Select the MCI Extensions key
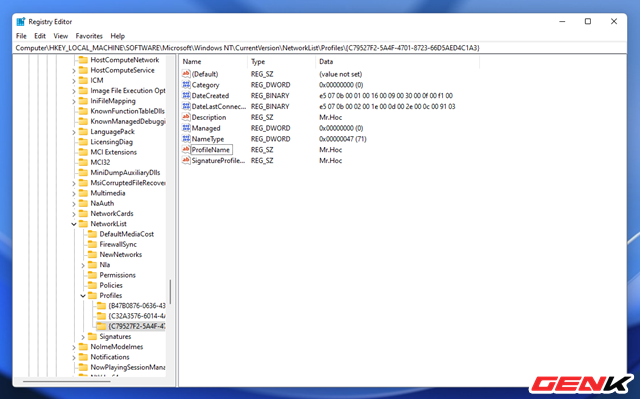The height and width of the screenshot is (399, 640). click(113, 152)
